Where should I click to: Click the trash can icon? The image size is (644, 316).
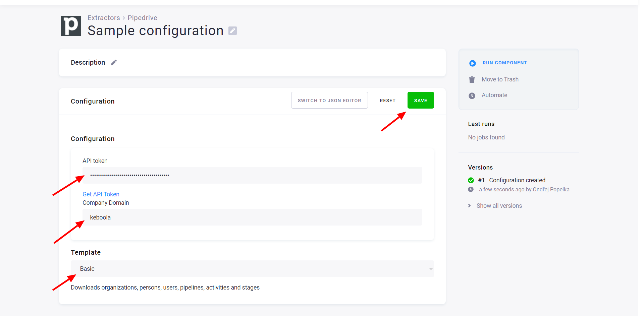click(472, 80)
